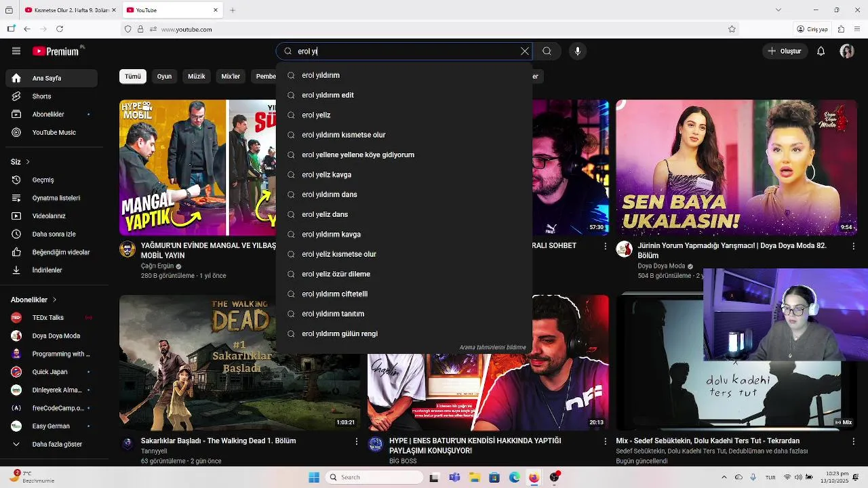This screenshot has height=488, width=868.
Task: Open more options for Walking Dead video
Action: [357, 441]
